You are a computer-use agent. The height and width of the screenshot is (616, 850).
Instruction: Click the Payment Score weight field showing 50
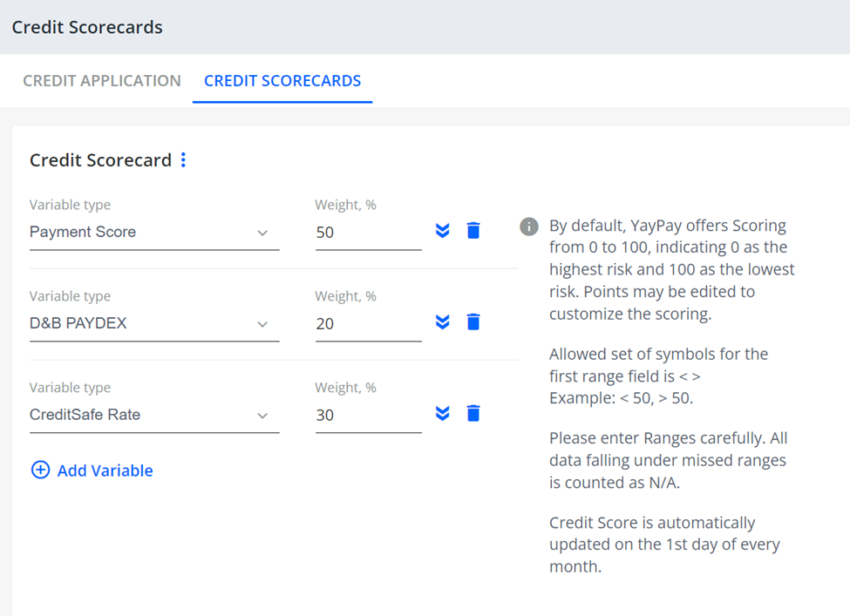pos(366,232)
